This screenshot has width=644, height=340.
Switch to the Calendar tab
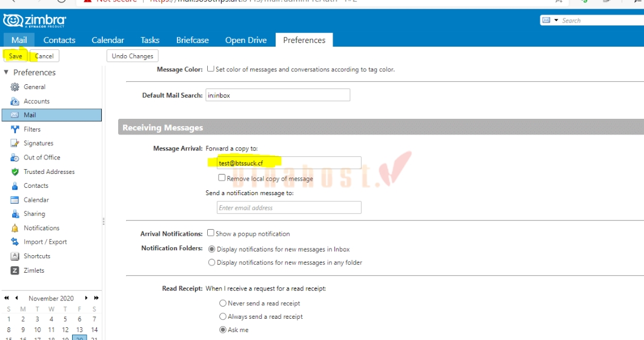tap(108, 40)
